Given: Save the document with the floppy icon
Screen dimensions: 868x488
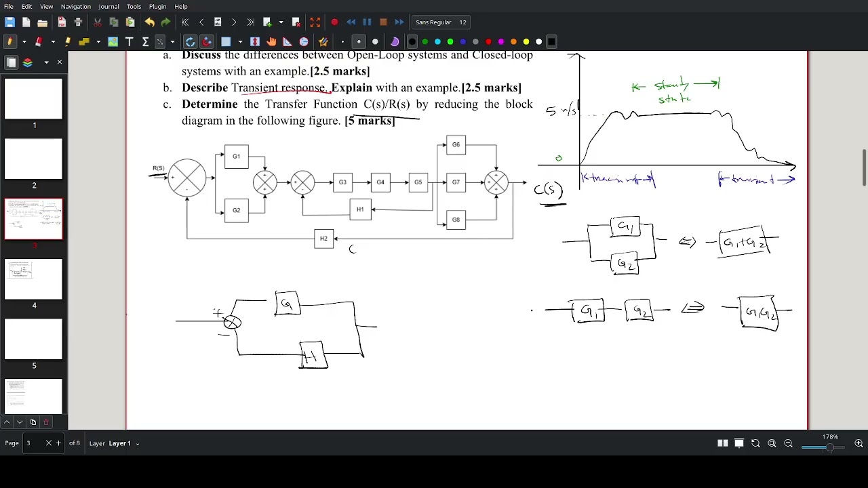Looking at the screenshot, I should coord(9,22).
